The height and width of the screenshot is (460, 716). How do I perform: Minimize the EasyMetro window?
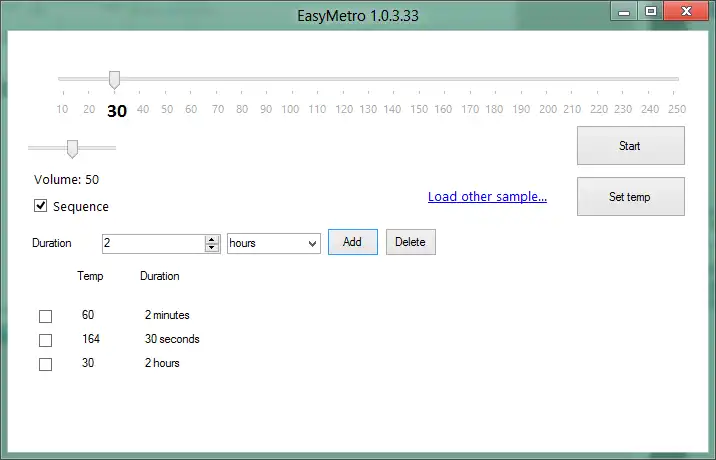click(624, 11)
